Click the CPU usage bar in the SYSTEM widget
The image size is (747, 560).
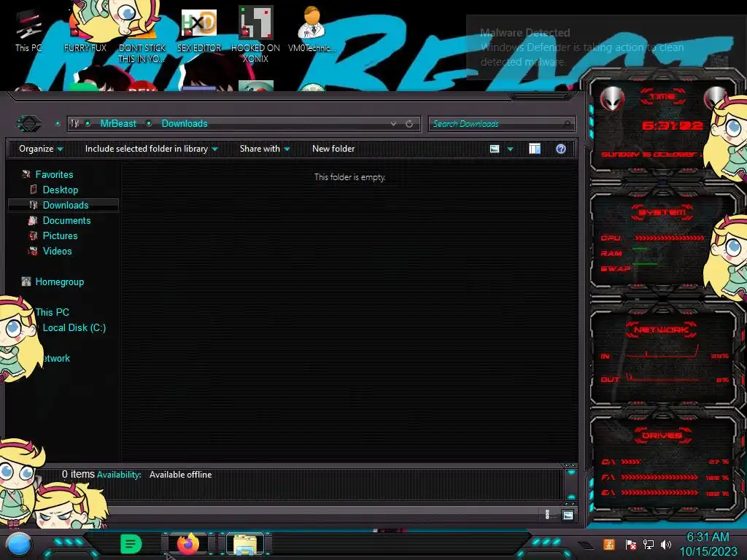[670, 238]
